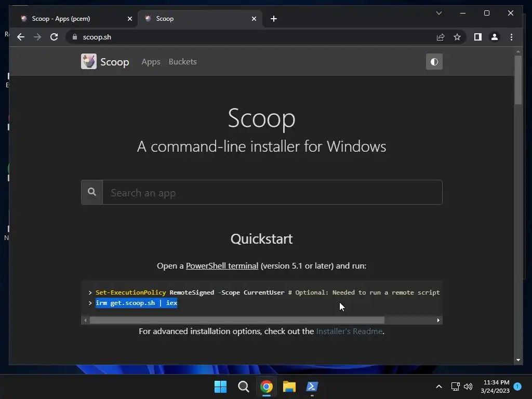Go forward in browser history

tap(37, 37)
